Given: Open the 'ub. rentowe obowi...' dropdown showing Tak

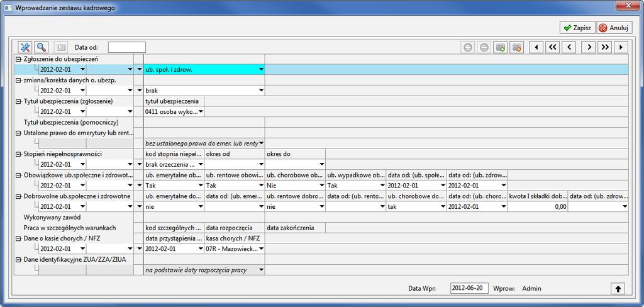Looking at the screenshot, I should 261,186.
